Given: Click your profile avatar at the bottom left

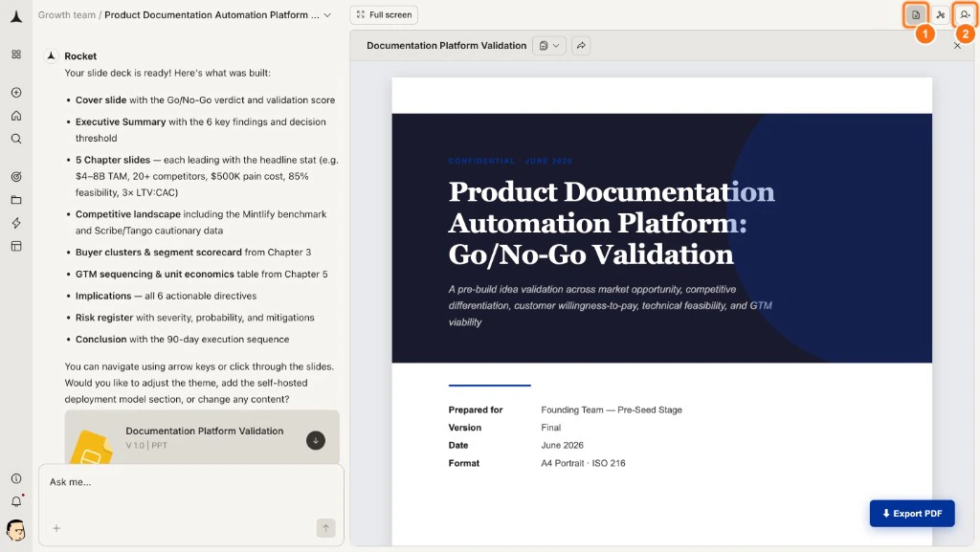Looking at the screenshot, I should [x=15, y=529].
